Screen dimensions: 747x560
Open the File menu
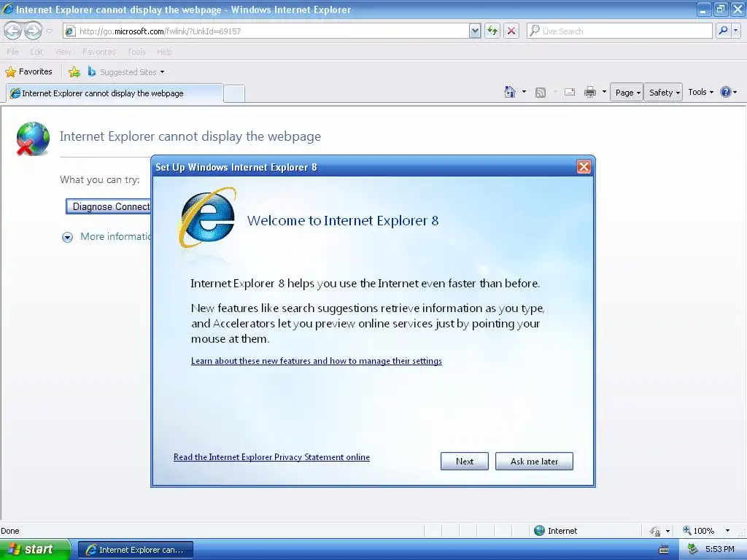(x=13, y=52)
